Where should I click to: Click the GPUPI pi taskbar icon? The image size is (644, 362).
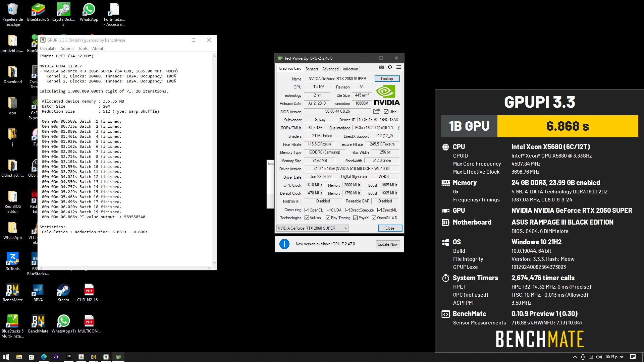tap(106, 357)
